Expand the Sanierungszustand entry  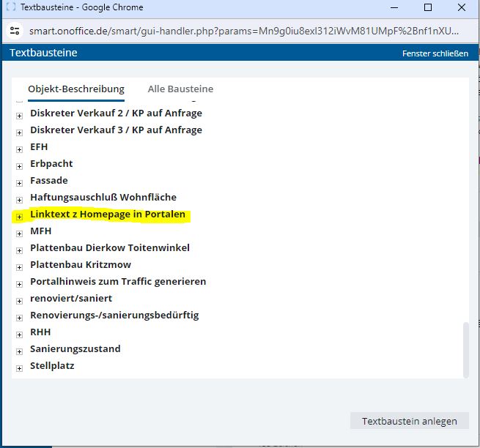point(20,350)
